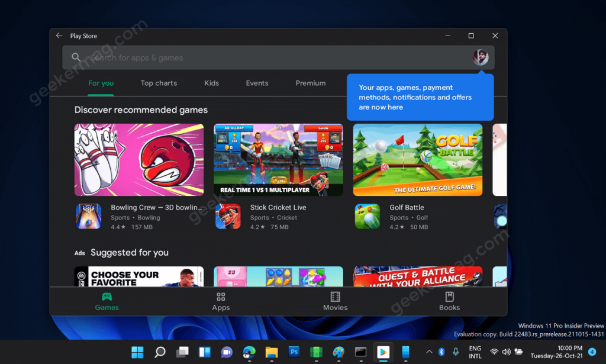Select the Premium tab
Image resolution: width=606 pixels, height=364 pixels.
pos(311,83)
